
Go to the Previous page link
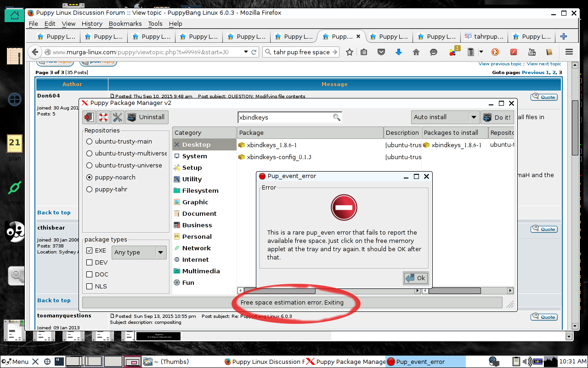point(533,72)
